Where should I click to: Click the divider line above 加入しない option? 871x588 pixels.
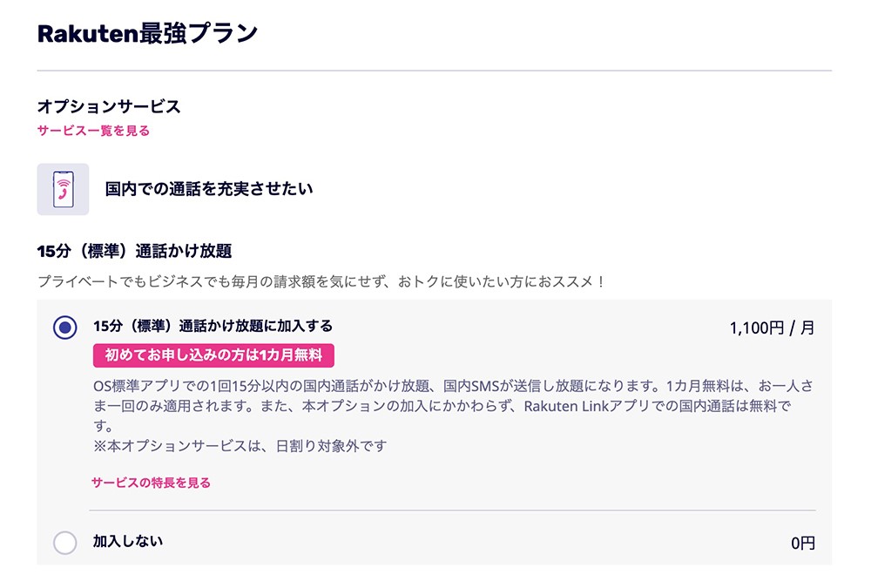click(x=452, y=510)
